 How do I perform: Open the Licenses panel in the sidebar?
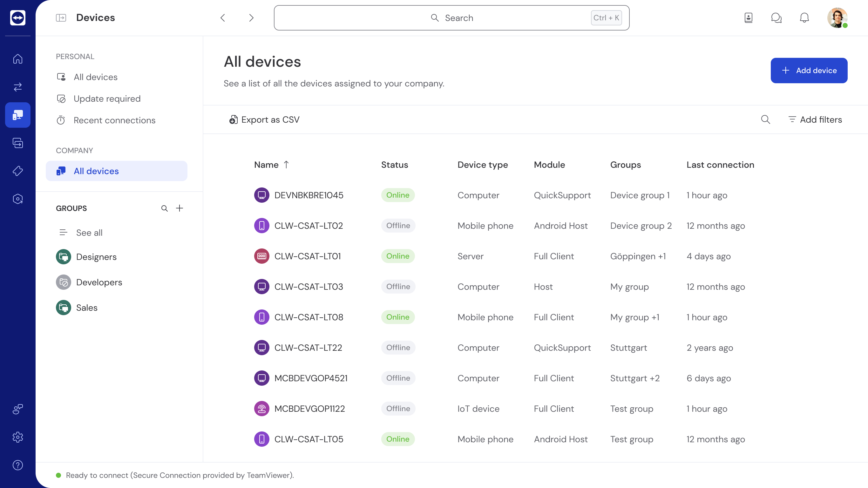[x=17, y=171]
